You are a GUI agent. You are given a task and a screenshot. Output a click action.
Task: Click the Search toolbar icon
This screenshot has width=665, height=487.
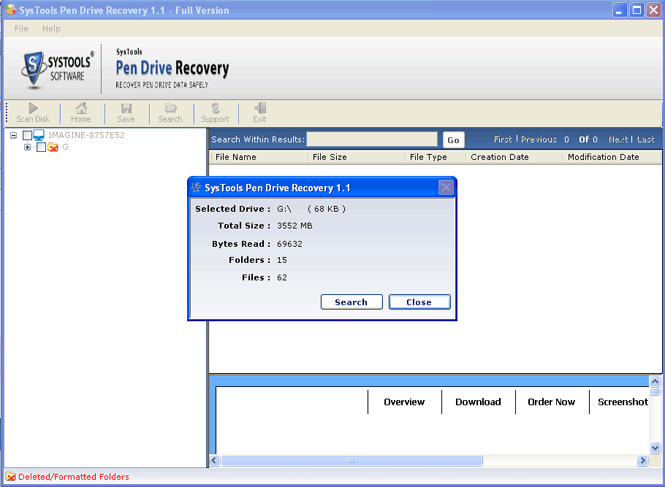coord(170,108)
